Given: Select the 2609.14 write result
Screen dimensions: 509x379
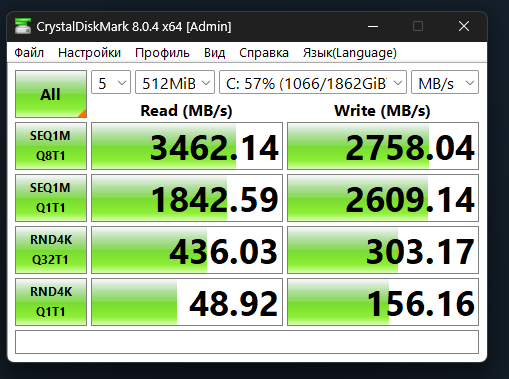Looking at the screenshot, I should click(x=383, y=198).
